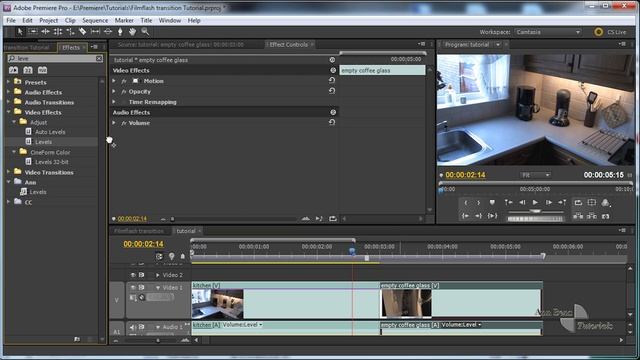Select the Levels 32-bit effect

[x=51, y=162]
